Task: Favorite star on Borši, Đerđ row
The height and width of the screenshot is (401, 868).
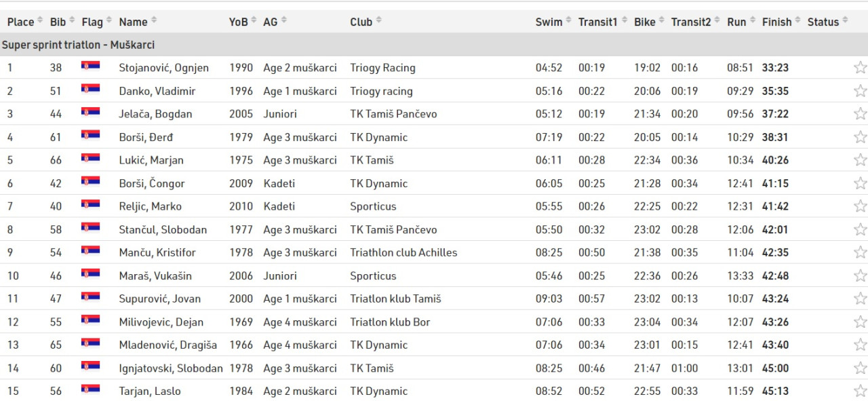Action: [860, 136]
